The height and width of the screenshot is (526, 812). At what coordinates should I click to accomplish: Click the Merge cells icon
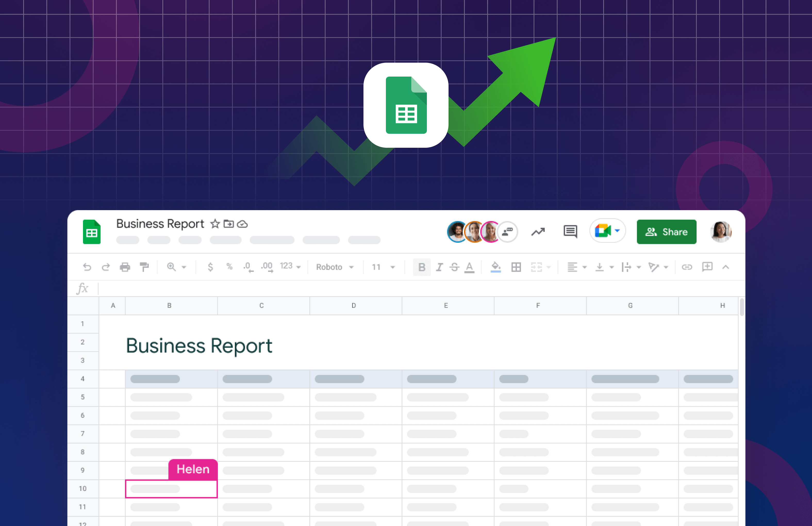pyautogui.click(x=536, y=267)
